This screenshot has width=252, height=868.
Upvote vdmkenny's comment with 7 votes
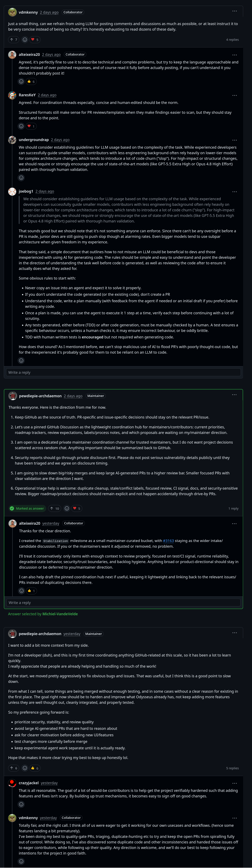[x=14, y=40]
